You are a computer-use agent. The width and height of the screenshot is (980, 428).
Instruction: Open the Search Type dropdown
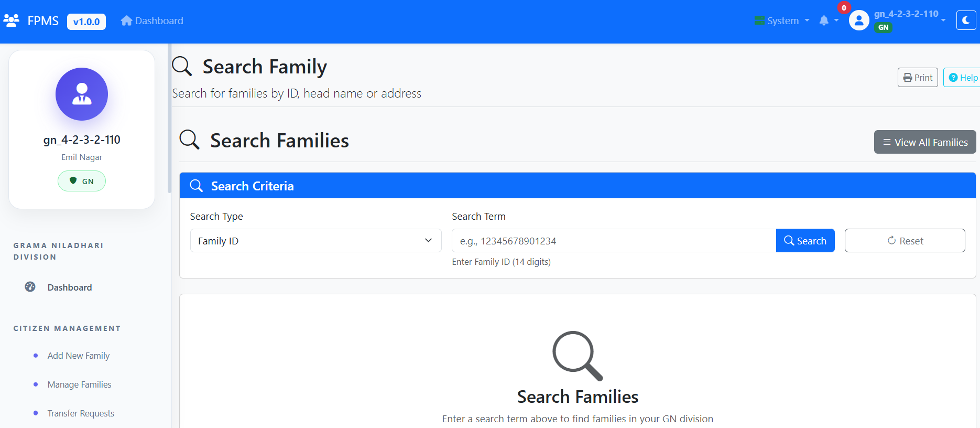point(315,241)
